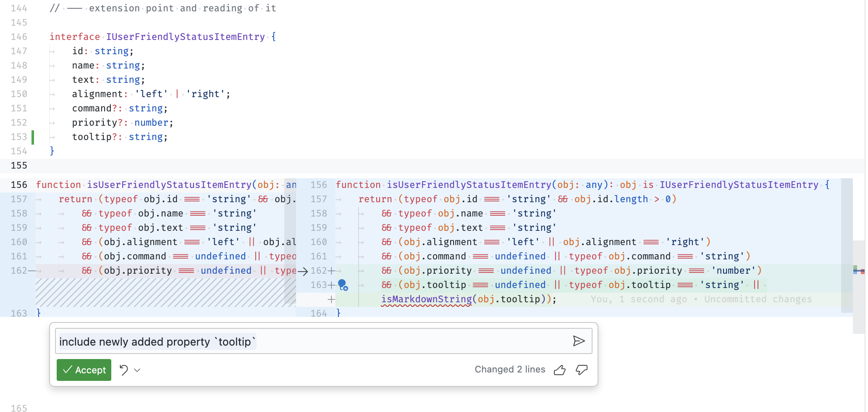
Task: Expand the dropdown chevron beside the undo button
Action: [x=136, y=370]
